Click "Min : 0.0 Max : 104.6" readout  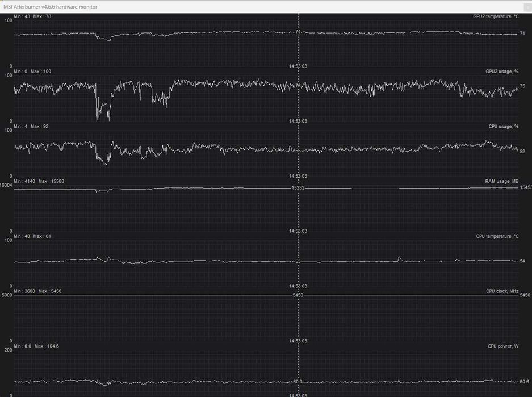click(x=36, y=346)
